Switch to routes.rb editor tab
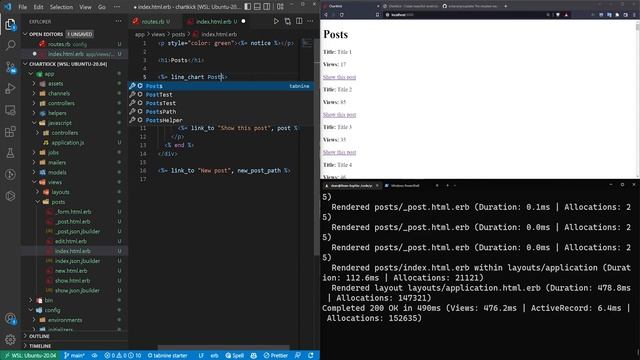The height and width of the screenshot is (360, 640). pyautogui.click(x=156, y=21)
